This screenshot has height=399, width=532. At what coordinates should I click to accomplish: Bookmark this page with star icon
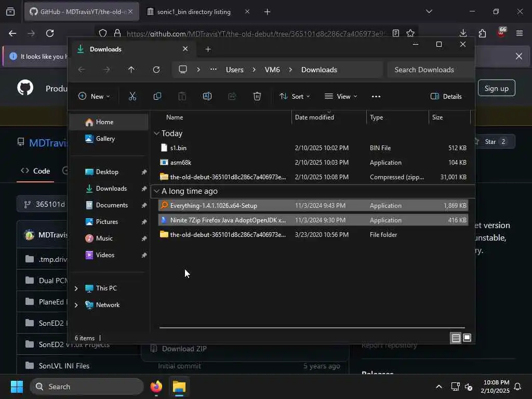click(x=410, y=33)
